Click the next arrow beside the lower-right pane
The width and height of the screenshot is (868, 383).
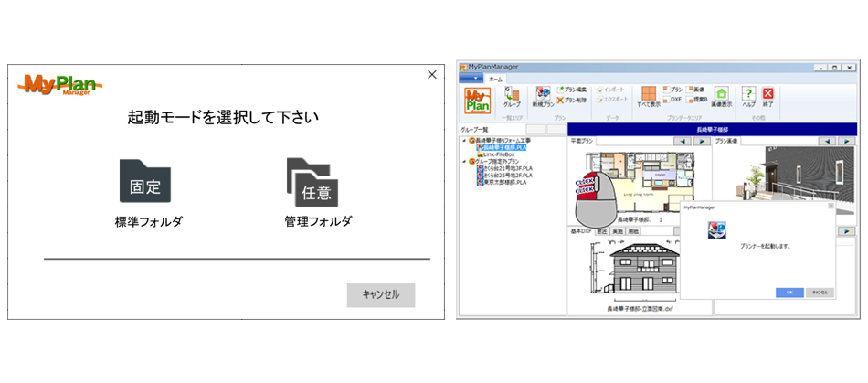(x=847, y=230)
